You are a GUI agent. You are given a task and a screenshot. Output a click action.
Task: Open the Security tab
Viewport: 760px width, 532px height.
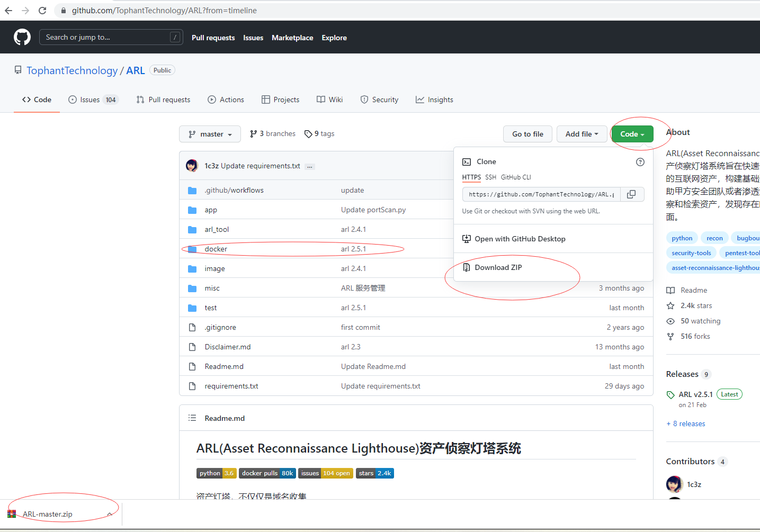[379, 100]
